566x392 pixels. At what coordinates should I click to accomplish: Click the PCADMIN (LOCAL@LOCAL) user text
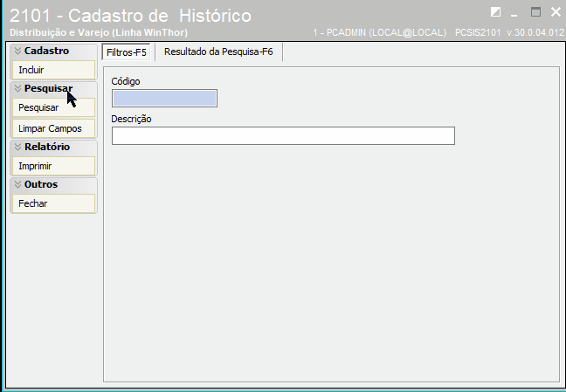coord(380,32)
